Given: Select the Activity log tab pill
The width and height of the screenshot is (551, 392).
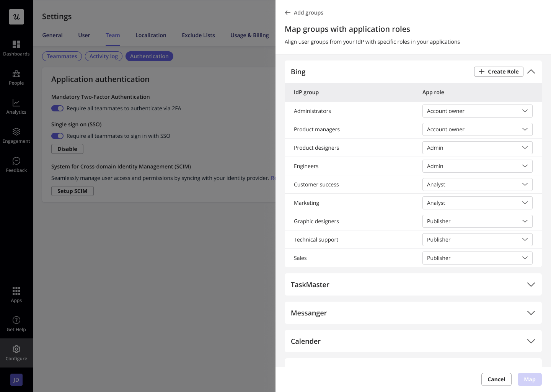Looking at the screenshot, I should tap(104, 56).
